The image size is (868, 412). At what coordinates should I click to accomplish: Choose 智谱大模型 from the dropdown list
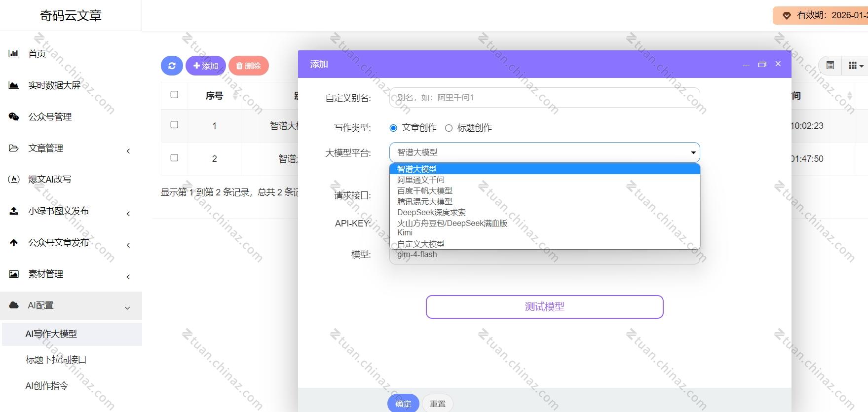(544, 169)
